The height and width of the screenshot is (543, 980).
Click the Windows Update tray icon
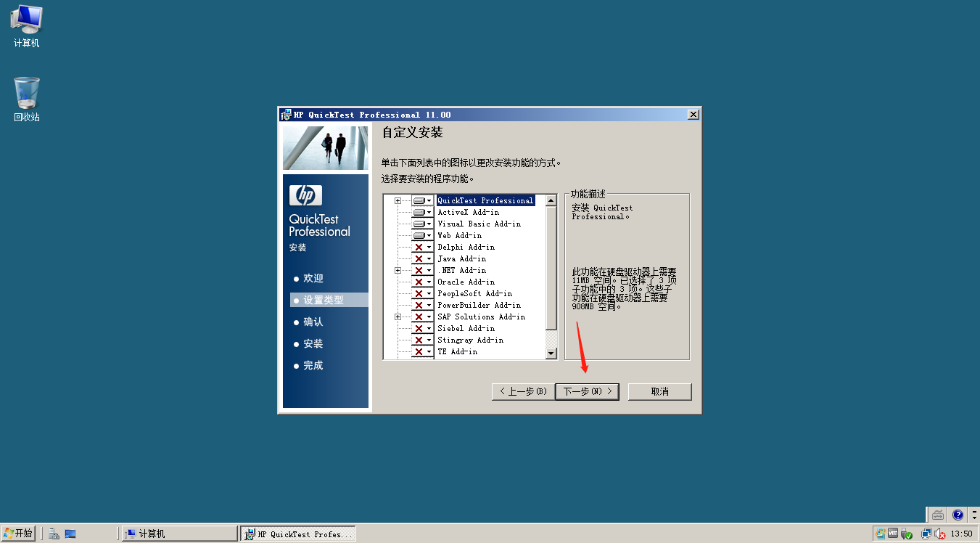pos(881,534)
